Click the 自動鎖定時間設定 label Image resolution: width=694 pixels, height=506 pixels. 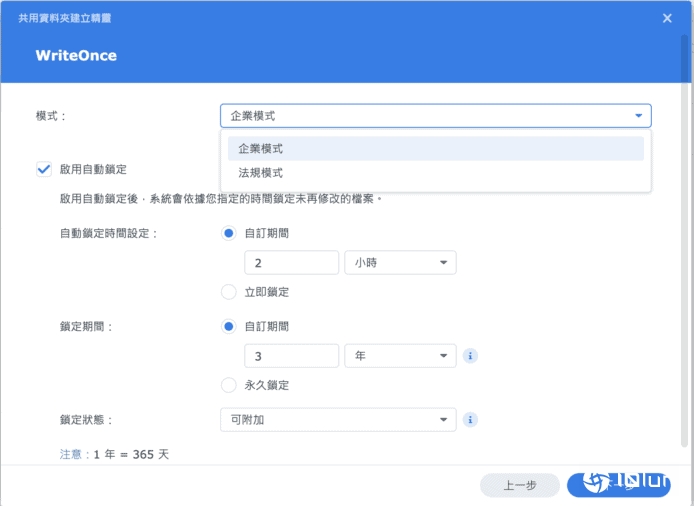point(108,233)
